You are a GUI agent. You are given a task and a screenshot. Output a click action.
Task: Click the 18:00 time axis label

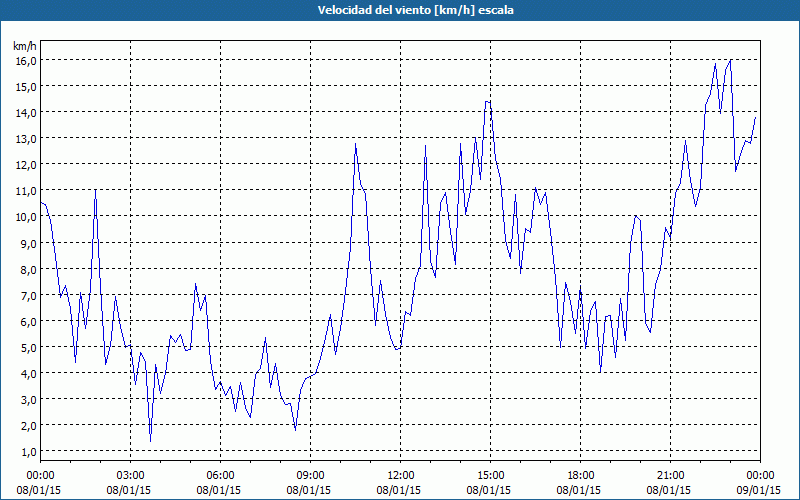pos(581,476)
